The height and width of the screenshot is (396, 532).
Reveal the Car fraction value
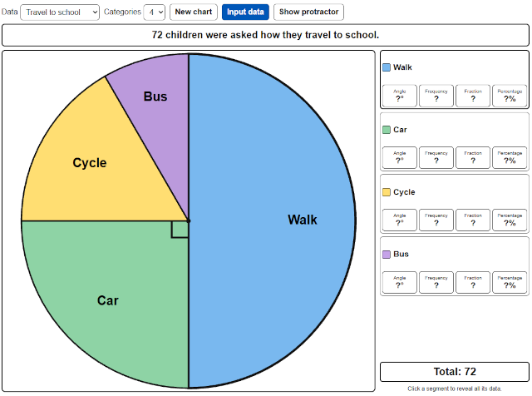point(473,157)
